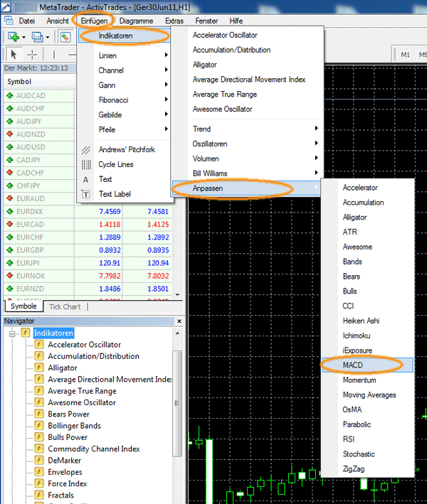Select Average True Range in submenu

(x=247, y=94)
